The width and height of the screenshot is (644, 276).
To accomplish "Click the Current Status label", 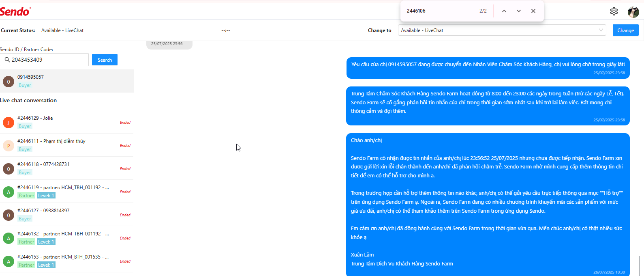I will [x=18, y=30].
